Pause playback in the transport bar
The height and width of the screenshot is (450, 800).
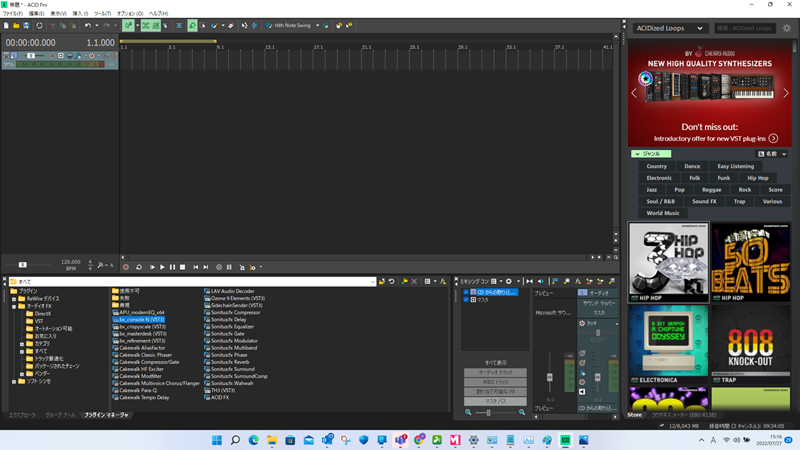(x=172, y=267)
